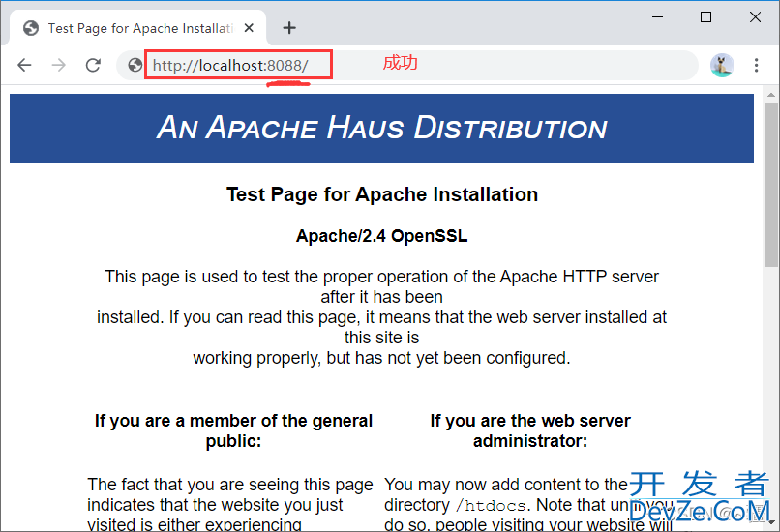The image size is (780, 532).
Task: Go back to the previous page
Action: pyautogui.click(x=24, y=65)
